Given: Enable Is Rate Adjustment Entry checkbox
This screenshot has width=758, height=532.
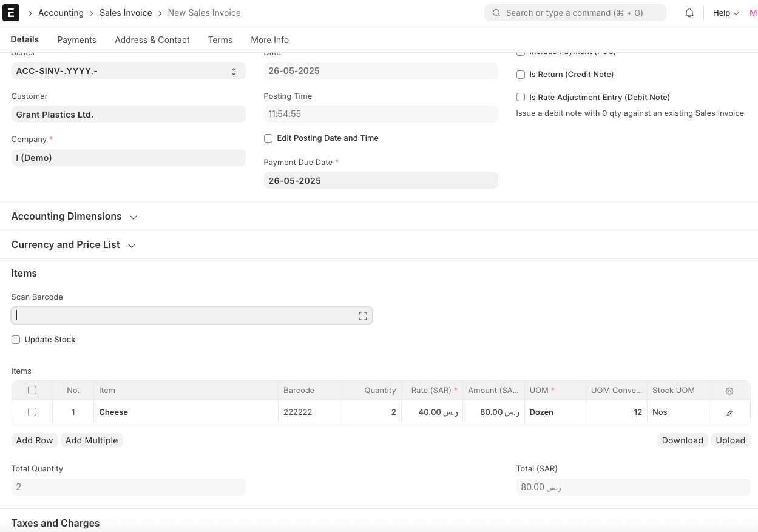Looking at the screenshot, I should click(521, 97).
